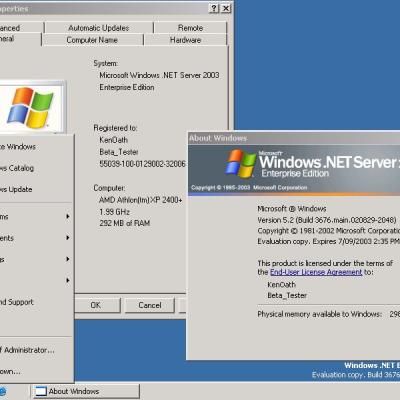The image size is (400, 400).
Task: Click the 'Evaluation copy. Expires 7/09/2003' line
Action: click(328, 241)
